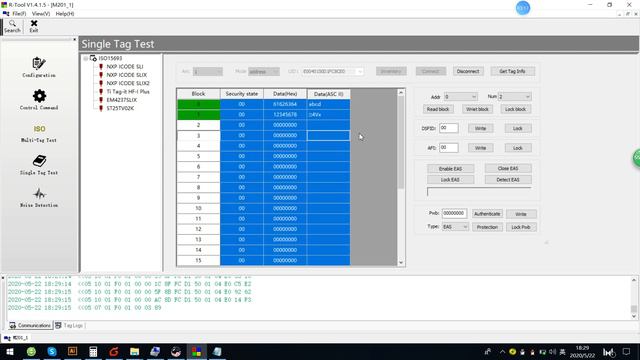Click the Get Tag Info button

(512, 71)
